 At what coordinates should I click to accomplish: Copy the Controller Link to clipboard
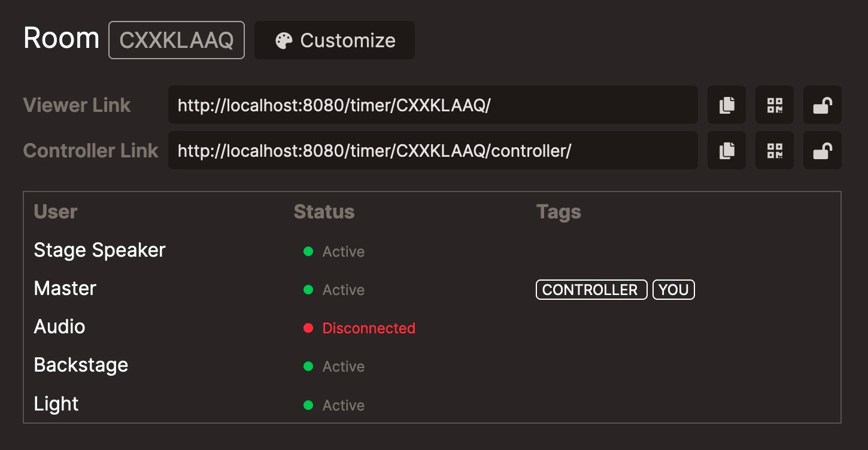727,150
